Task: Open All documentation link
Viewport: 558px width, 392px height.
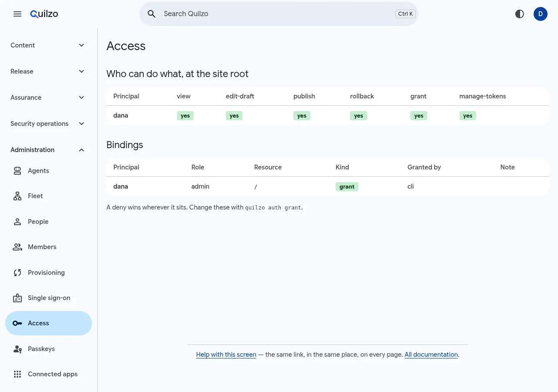Action: (x=431, y=355)
